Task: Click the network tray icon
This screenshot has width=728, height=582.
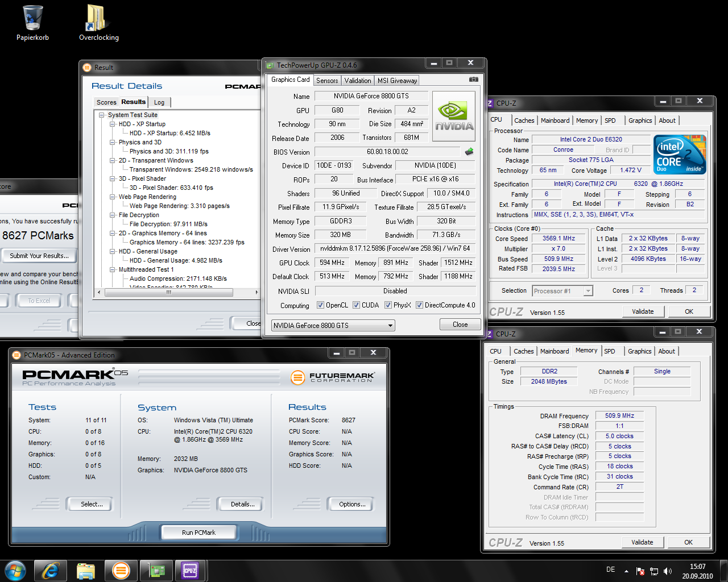Action: point(654,571)
